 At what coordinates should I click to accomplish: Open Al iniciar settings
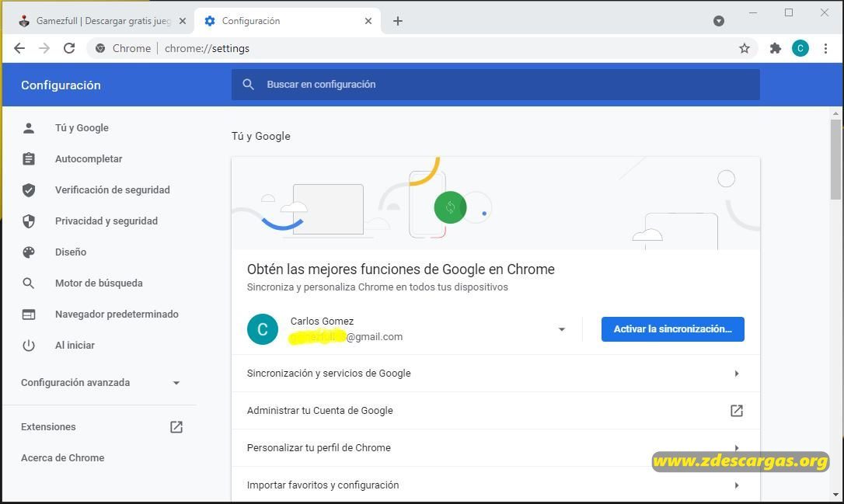point(75,346)
